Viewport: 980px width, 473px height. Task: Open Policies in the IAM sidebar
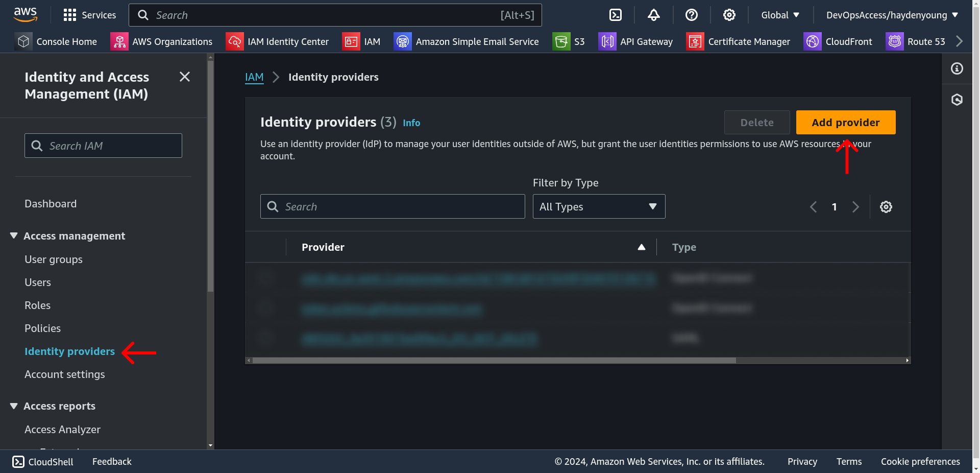click(x=42, y=328)
